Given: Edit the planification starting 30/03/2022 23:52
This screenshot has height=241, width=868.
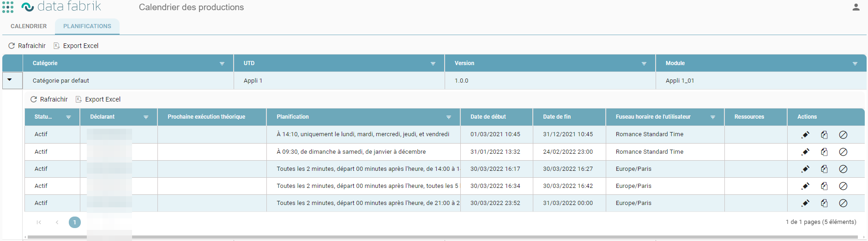Looking at the screenshot, I should point(806,203).
